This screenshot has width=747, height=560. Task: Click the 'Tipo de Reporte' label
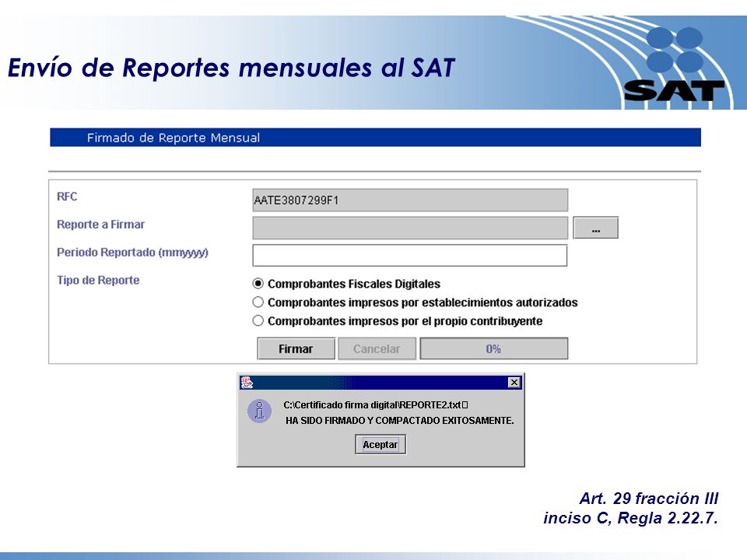click(x=98, y=280)
